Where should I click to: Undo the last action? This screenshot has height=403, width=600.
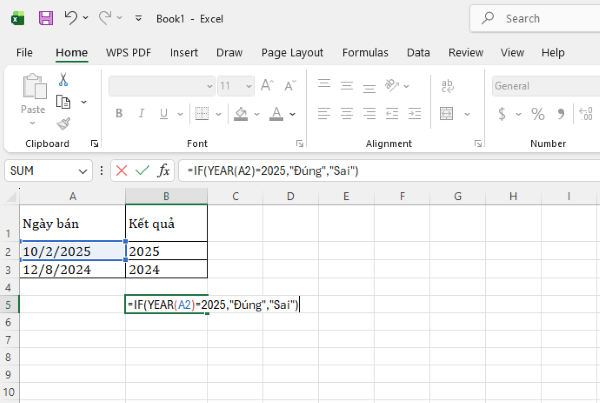[x=71, y=18]
